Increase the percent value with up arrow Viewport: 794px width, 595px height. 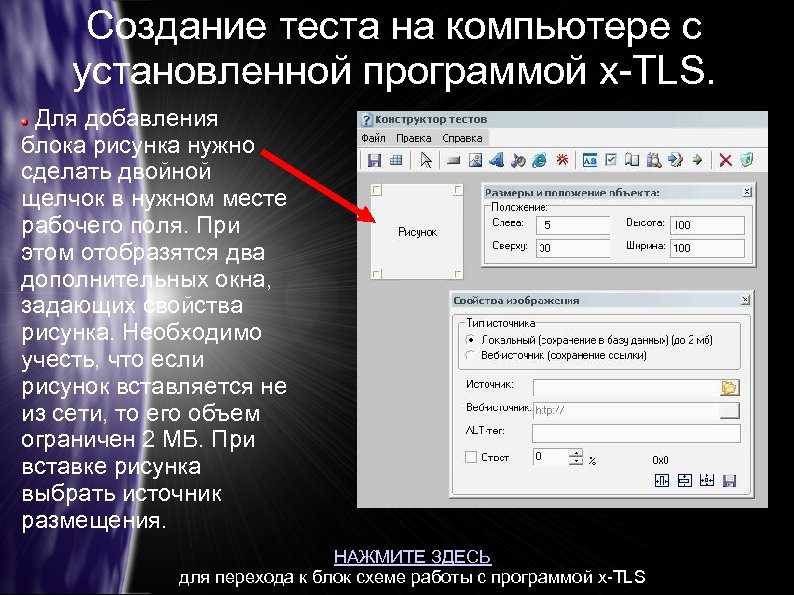click(576, 453)
